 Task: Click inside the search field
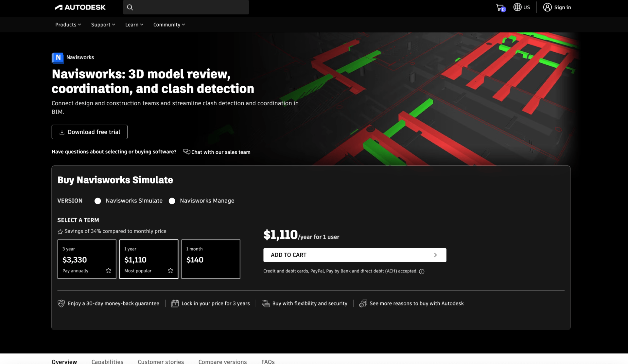186,7
